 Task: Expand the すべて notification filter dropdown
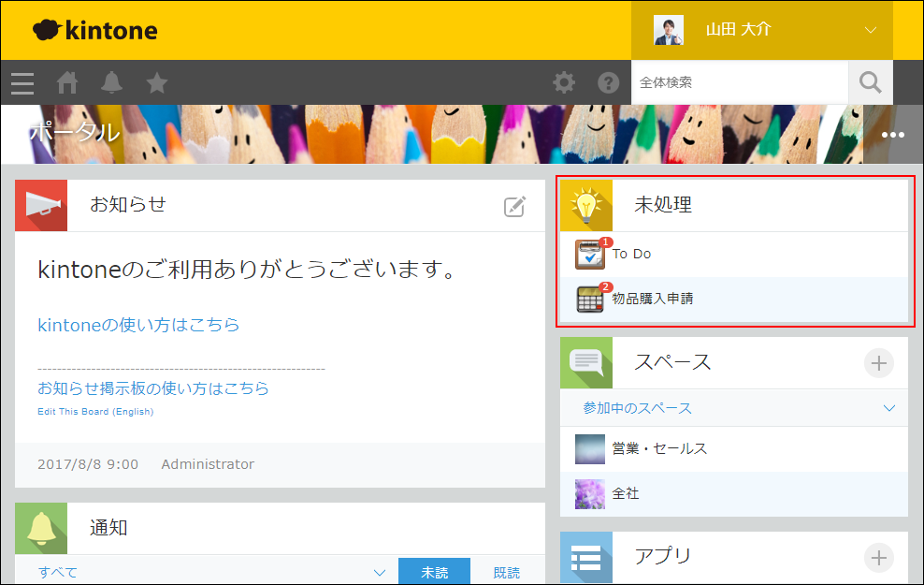point(379,572)
